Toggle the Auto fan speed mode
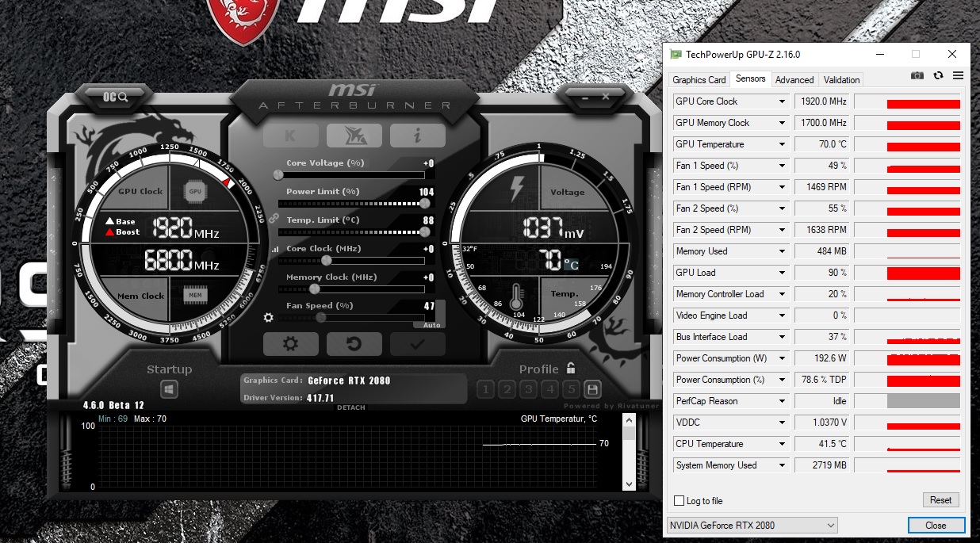This screenshot has width=980, height=543. [431, 325]
